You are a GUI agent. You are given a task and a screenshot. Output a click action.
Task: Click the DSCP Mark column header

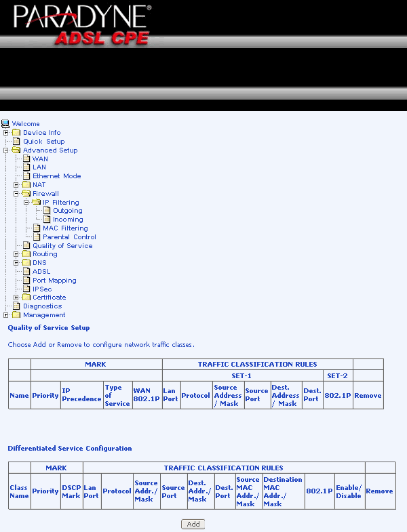click(71, 491)
